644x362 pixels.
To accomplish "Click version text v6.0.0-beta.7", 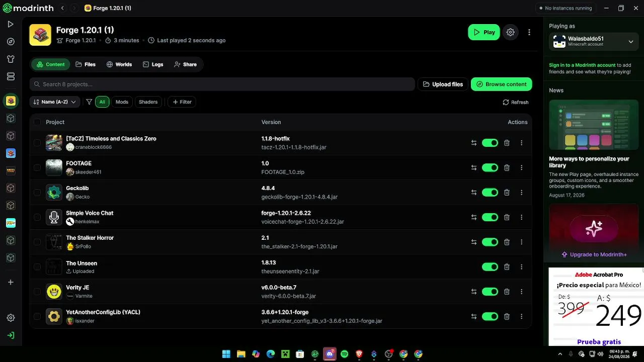I will [279, 288].
